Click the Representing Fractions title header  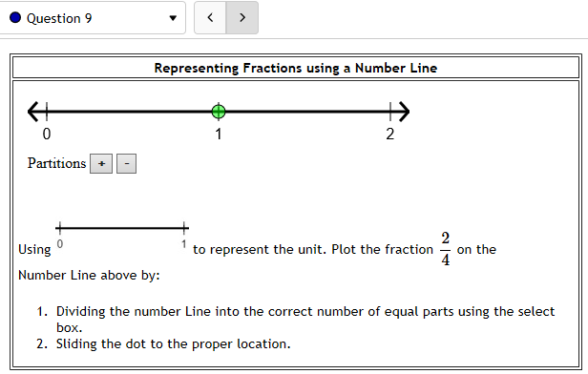296,68
